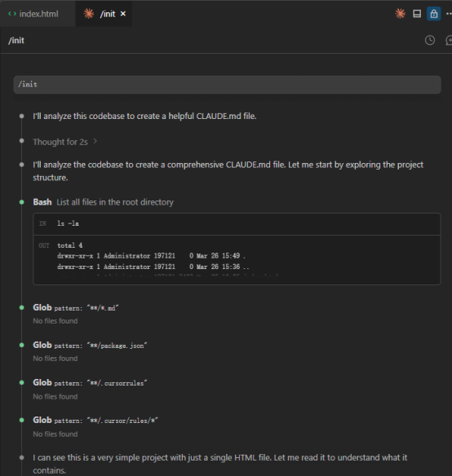Expand the truncated Bash output block
Image resolution: width=452 pixels, height=476 pixels.
237,260
